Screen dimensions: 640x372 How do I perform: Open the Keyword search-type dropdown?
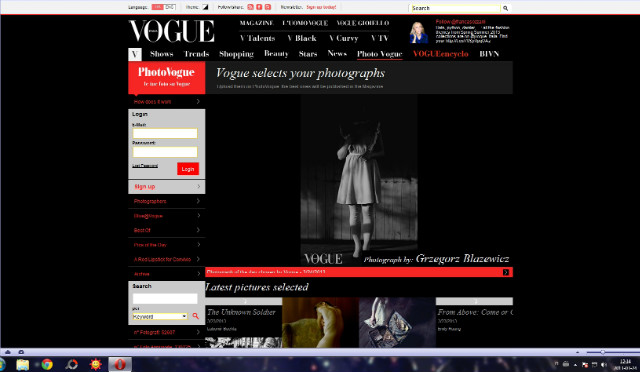[x=160, y=316]
